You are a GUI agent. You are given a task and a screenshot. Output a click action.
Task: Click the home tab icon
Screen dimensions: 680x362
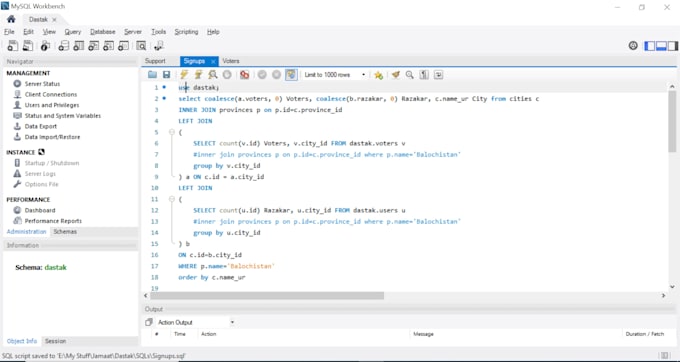11,19
